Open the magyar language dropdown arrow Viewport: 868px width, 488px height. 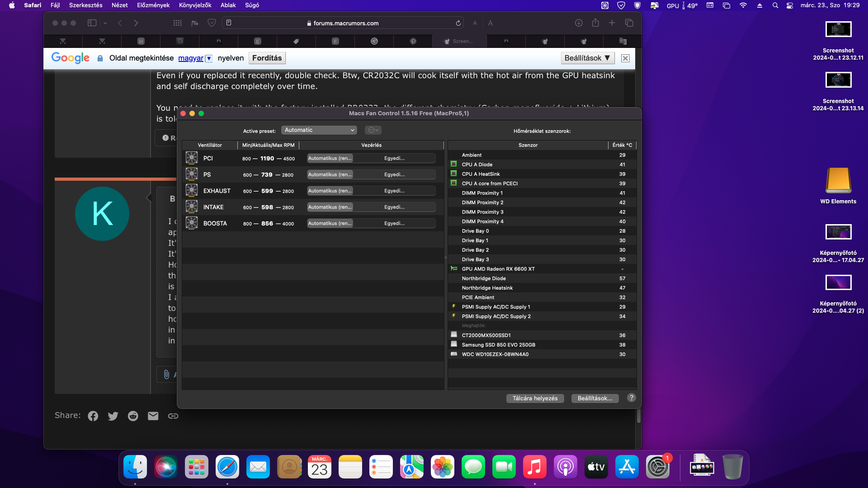pyautogui.click(x=209, y=58)
